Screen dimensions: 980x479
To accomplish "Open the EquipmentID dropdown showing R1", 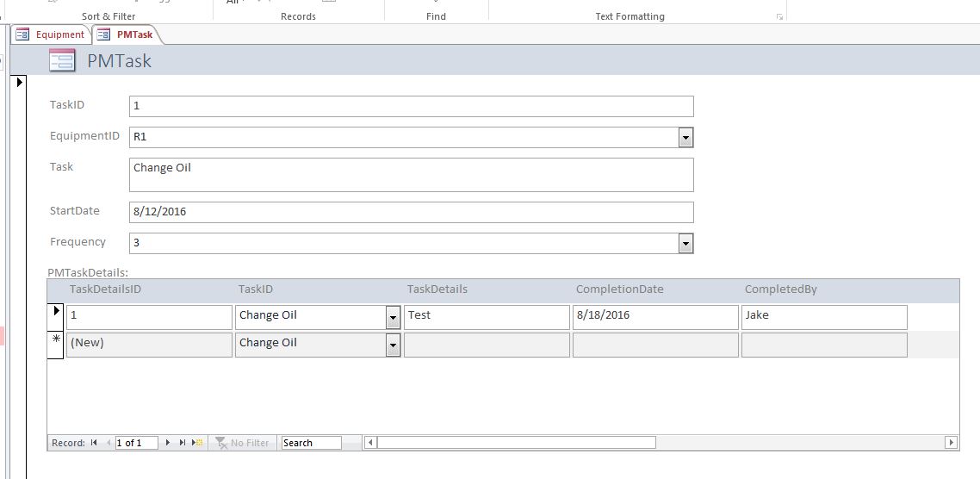I will tap(685, 138).
